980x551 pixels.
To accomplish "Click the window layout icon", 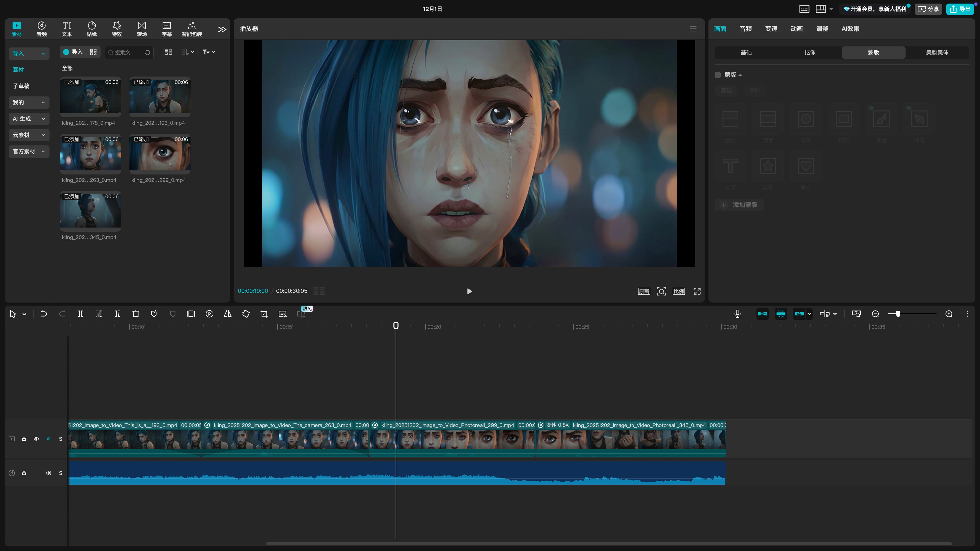I will point(820,9).
